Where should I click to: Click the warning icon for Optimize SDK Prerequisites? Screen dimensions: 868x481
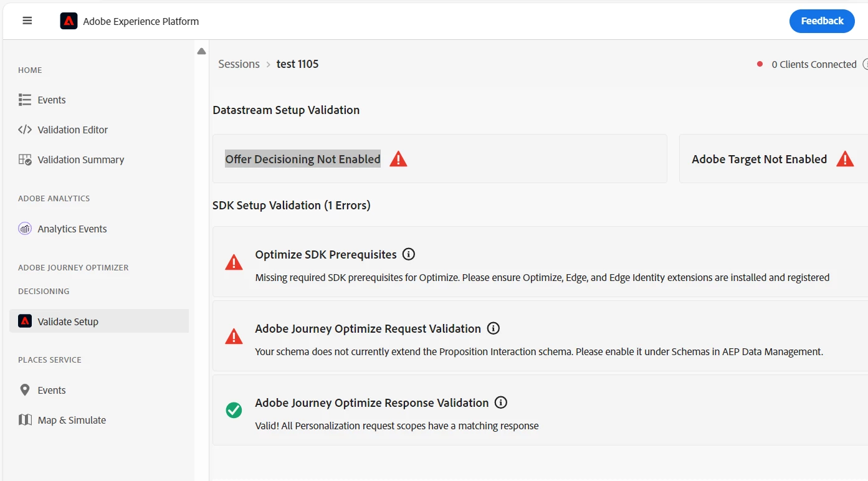(x=234, y=262)
